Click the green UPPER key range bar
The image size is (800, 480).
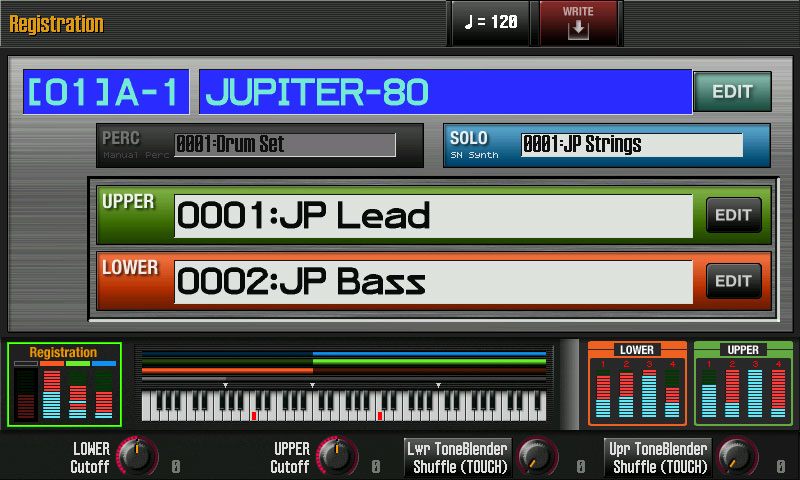click(430, 362)
